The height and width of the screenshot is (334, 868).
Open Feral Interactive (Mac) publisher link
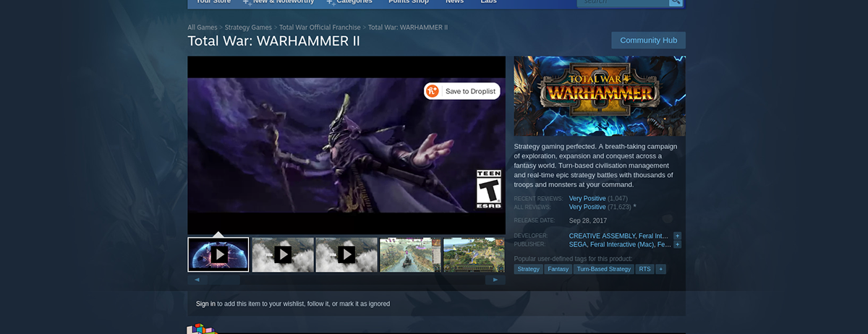[x=622, y=244]
